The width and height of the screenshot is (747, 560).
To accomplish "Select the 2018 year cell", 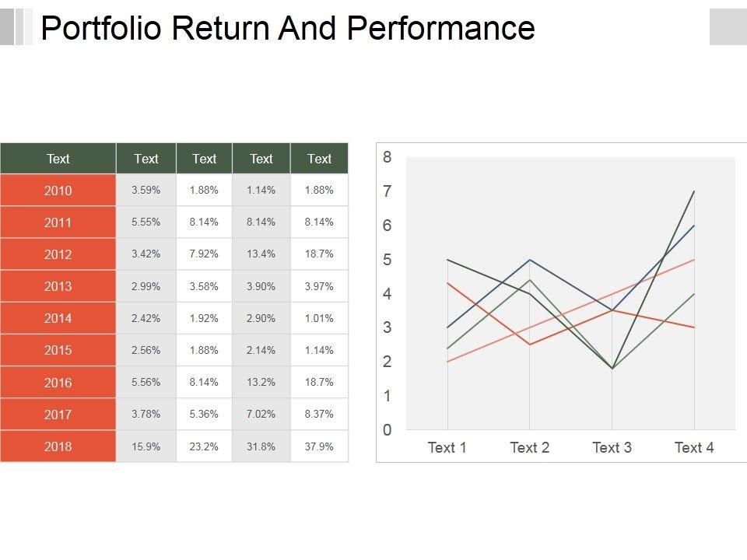I will 58,446.
